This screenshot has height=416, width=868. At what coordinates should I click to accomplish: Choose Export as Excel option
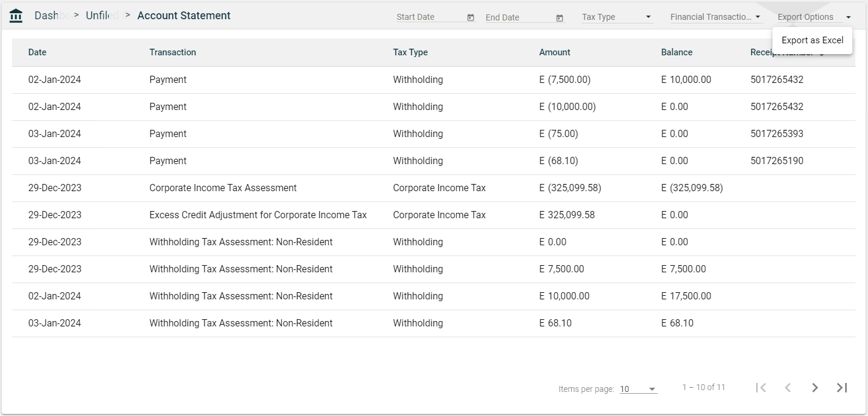(812, 40)
